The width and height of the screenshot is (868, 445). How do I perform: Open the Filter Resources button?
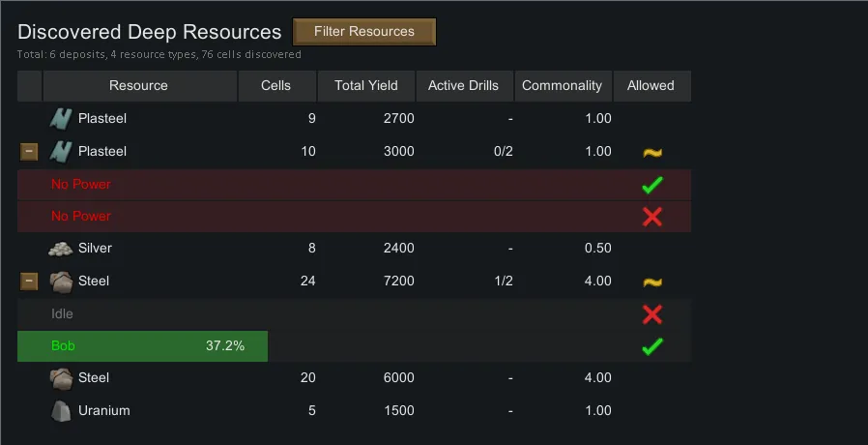(363, 32)
